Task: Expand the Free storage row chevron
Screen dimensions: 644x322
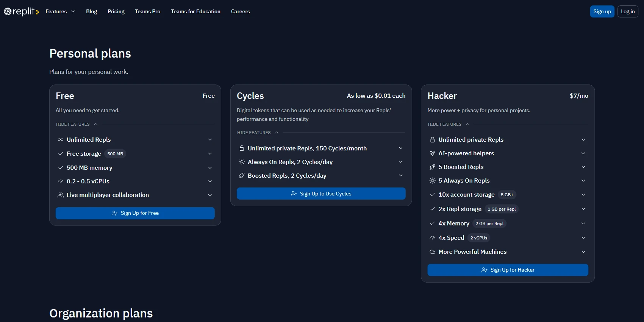Action: point(210,154)
